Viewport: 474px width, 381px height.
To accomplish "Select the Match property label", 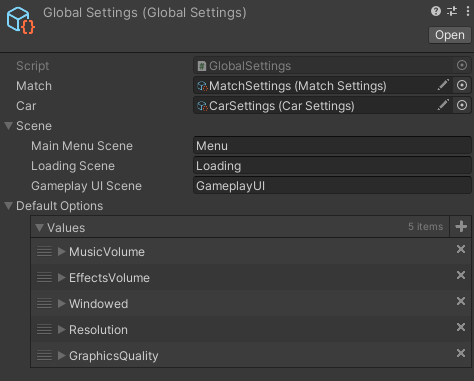I will point(34,86).
